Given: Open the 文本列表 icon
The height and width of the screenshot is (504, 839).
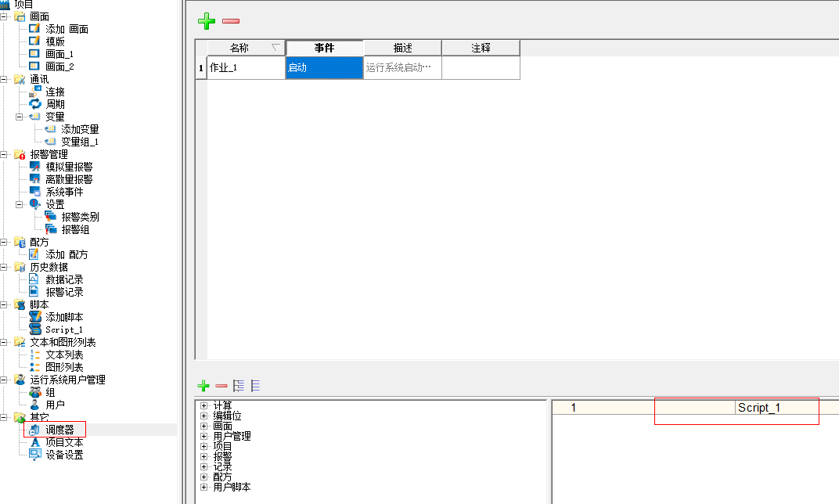Looking at the screenshot, I should coord(34,355).
